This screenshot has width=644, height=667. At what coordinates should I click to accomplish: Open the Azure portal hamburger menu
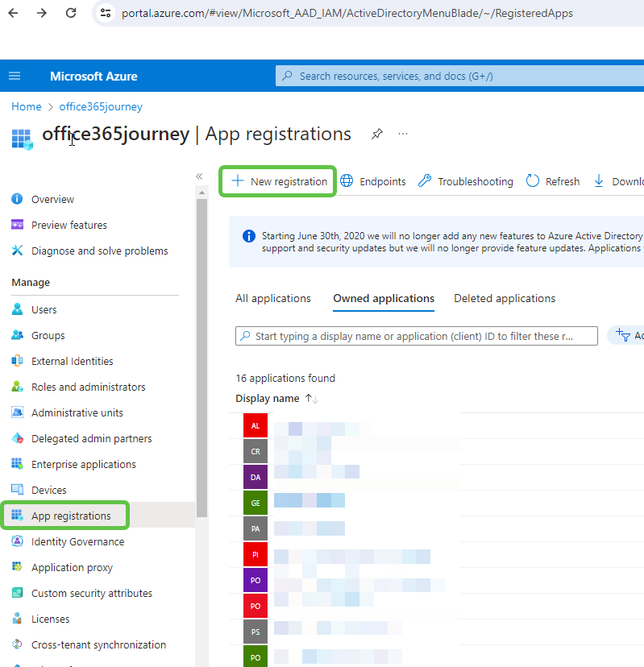coord(15,76)
